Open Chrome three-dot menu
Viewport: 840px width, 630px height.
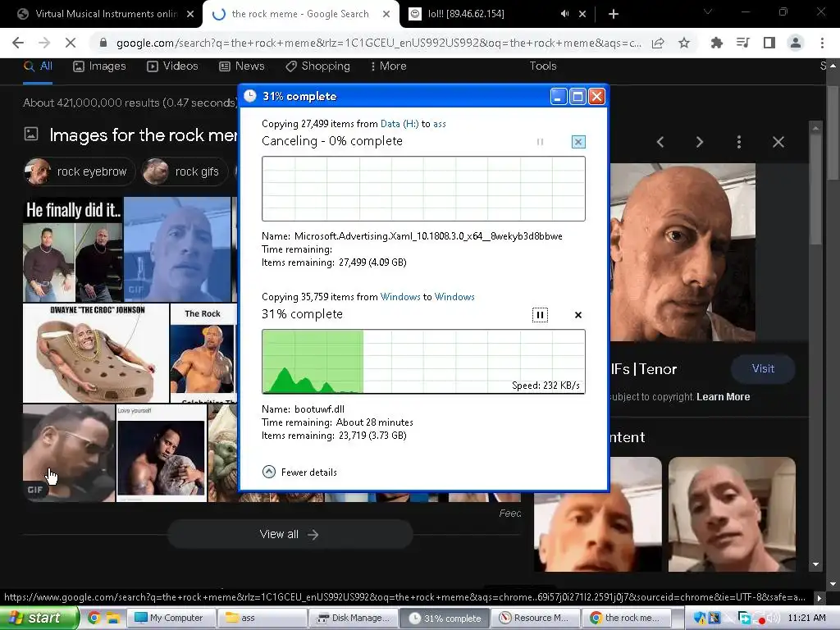(822, 43)
